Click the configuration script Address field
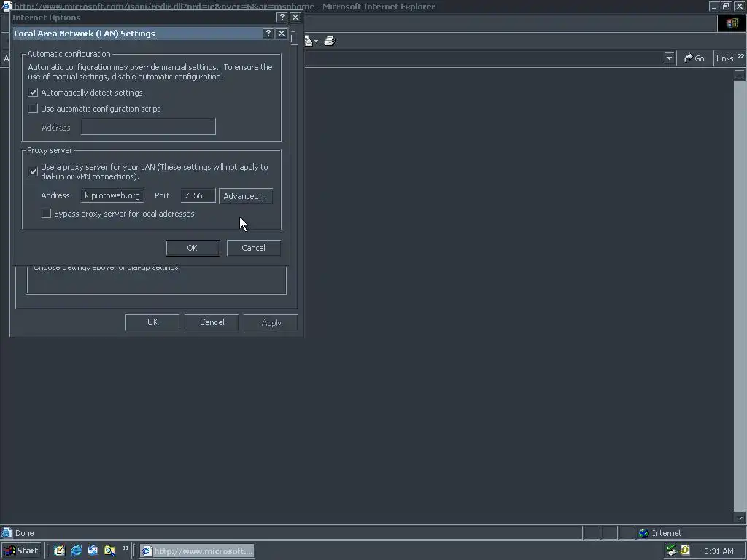 pyautogui.click(x=148, y=127)
